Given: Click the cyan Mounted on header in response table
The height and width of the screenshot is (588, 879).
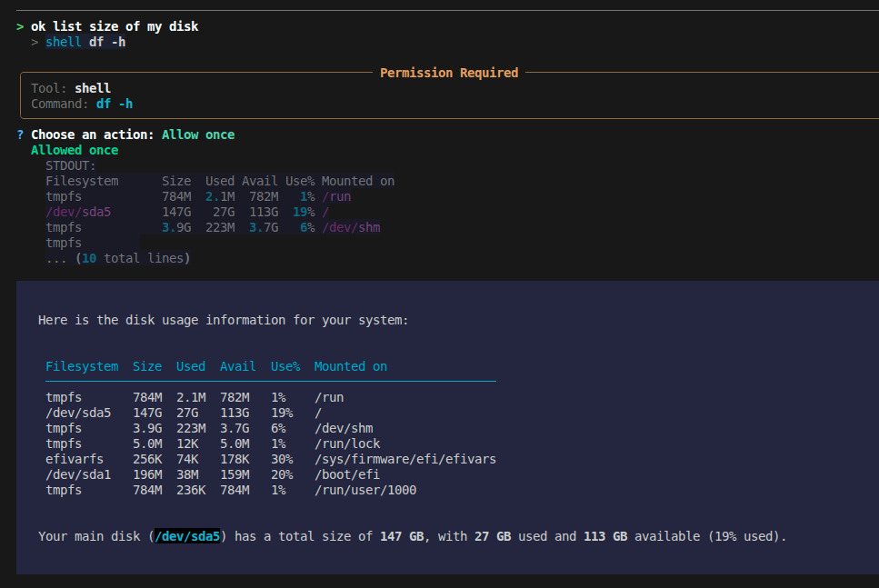Looking at the screenshot, I should (x=350, y=366).
